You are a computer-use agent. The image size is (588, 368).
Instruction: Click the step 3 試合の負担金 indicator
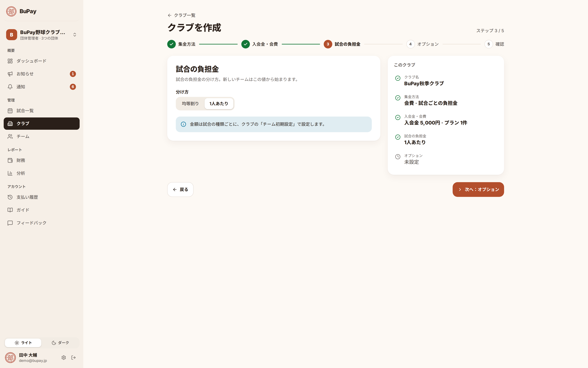click(x=342, y=44)
